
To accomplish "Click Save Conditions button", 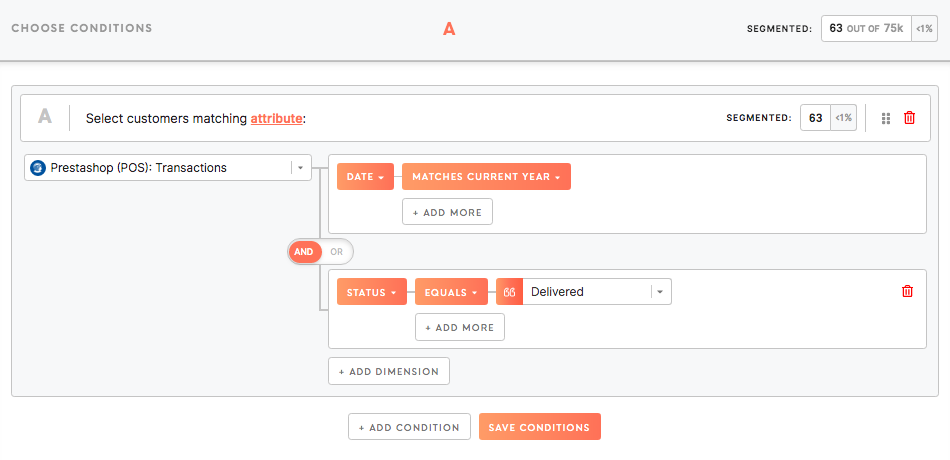I will coord(539,427).
